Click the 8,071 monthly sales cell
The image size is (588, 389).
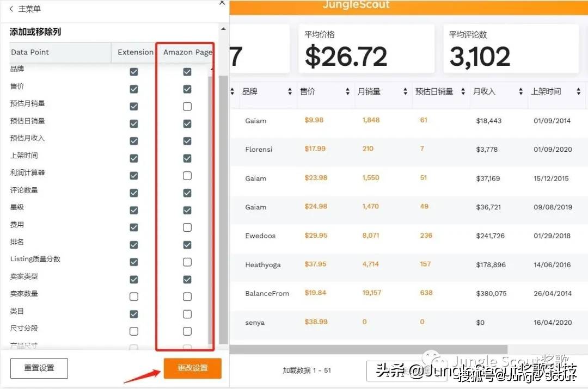point(371,236)
